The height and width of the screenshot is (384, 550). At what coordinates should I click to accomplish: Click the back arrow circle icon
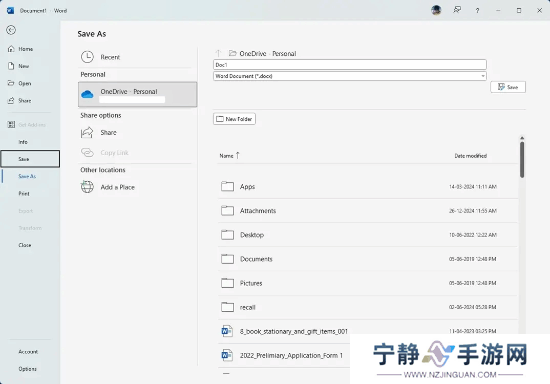[11, 30]
